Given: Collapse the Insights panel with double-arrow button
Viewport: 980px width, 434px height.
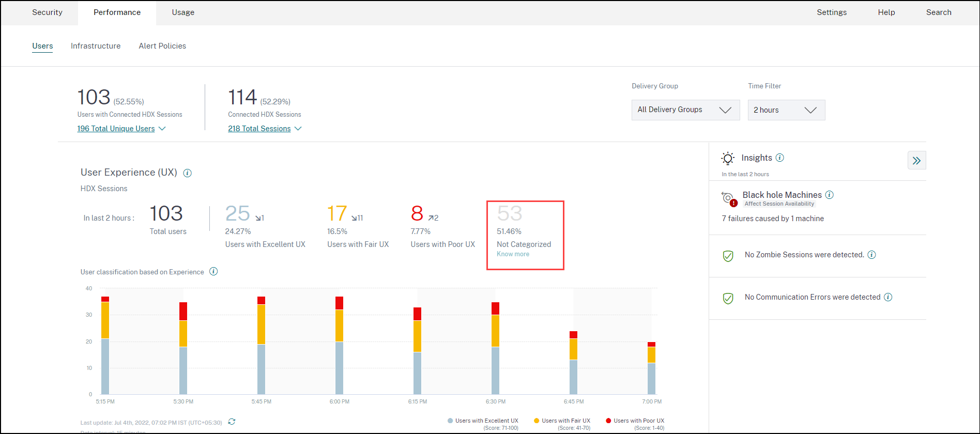Looking at the screenshot, I should coord(916,160).
